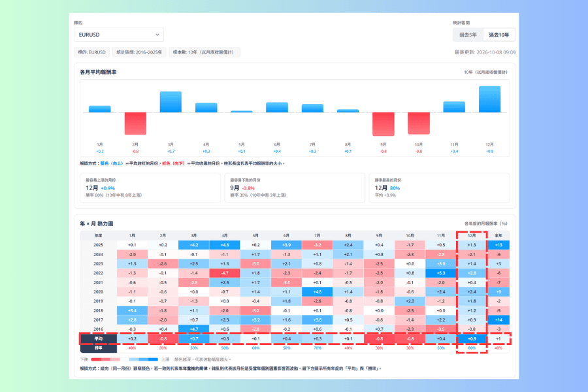Click the 樣本數: 10年 chip
The image size is (588, 392).
coord(204,52)
